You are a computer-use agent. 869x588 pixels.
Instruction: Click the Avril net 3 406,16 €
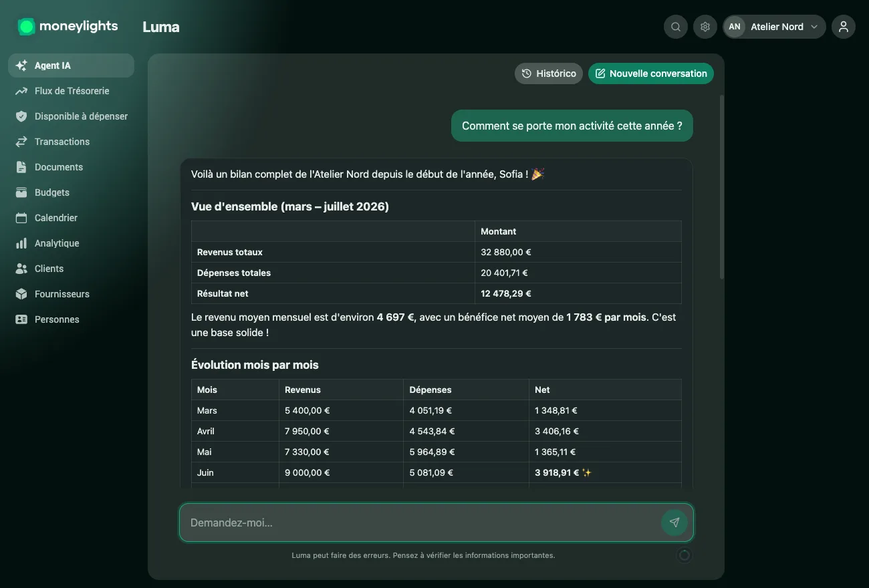click(557, 431)
